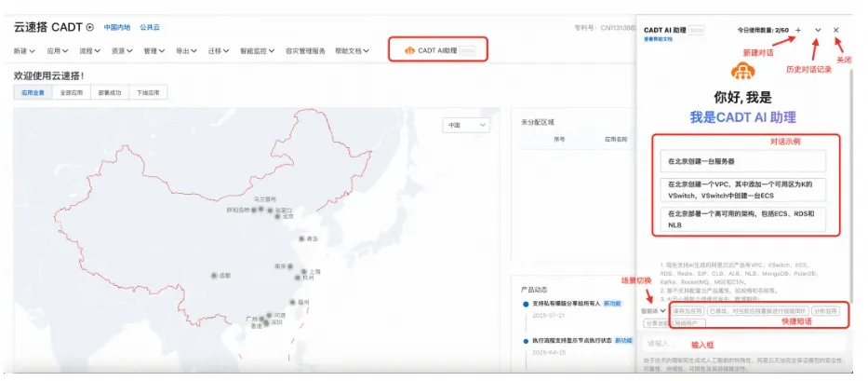The image size is (868, 381).
Task: Click the 已修改 quick phrase about re-validating the price
Action: coord(758,310)
